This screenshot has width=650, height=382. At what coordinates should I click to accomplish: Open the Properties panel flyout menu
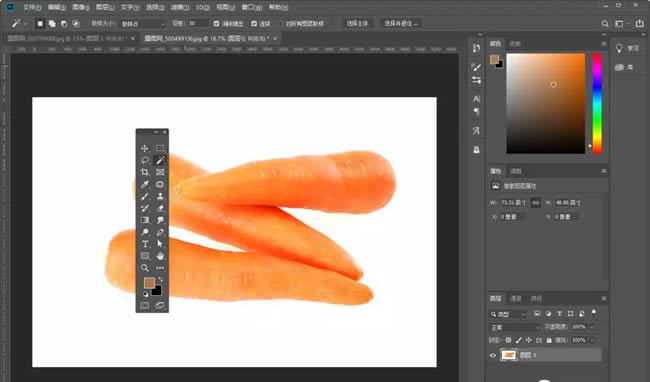pos(604,171)
